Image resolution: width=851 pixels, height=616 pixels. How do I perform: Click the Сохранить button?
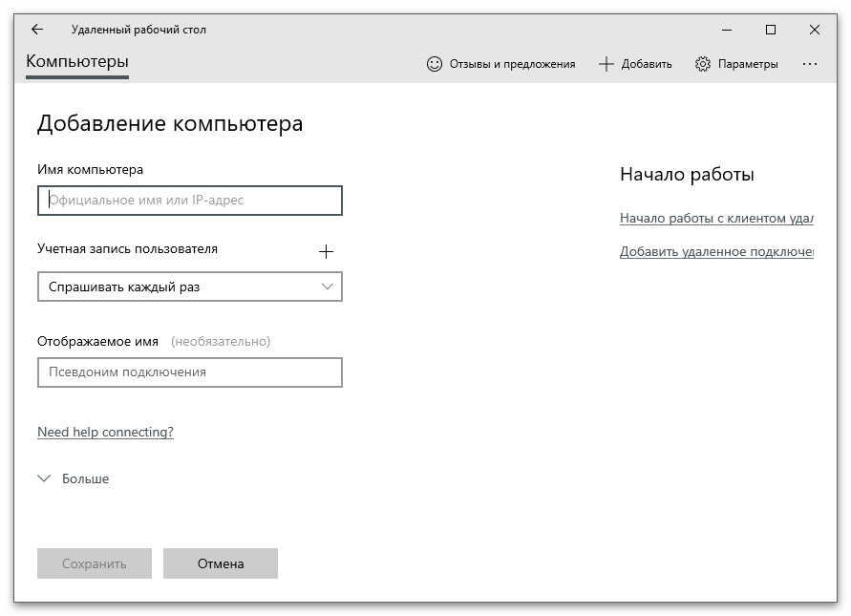coord(95,563)
